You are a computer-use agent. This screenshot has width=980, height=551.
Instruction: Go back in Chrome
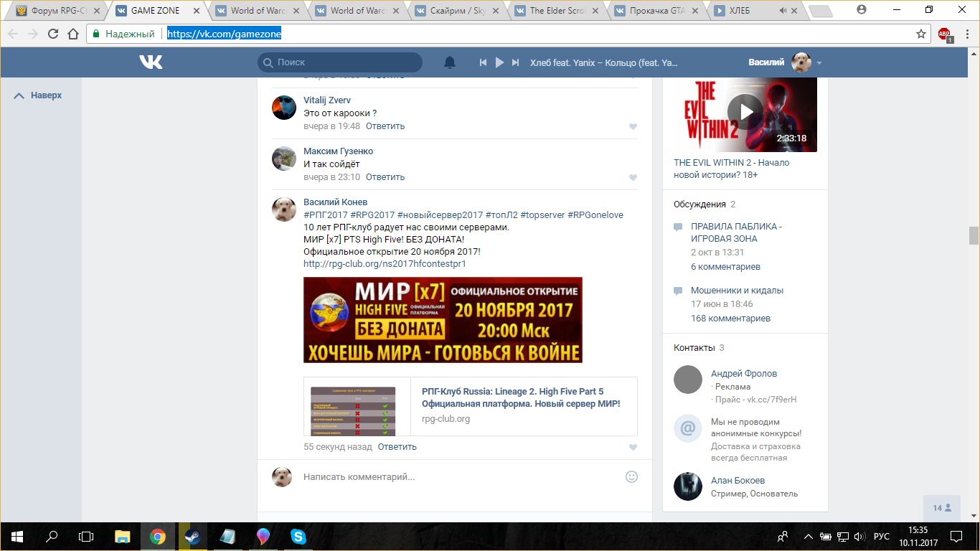point(13,34)
